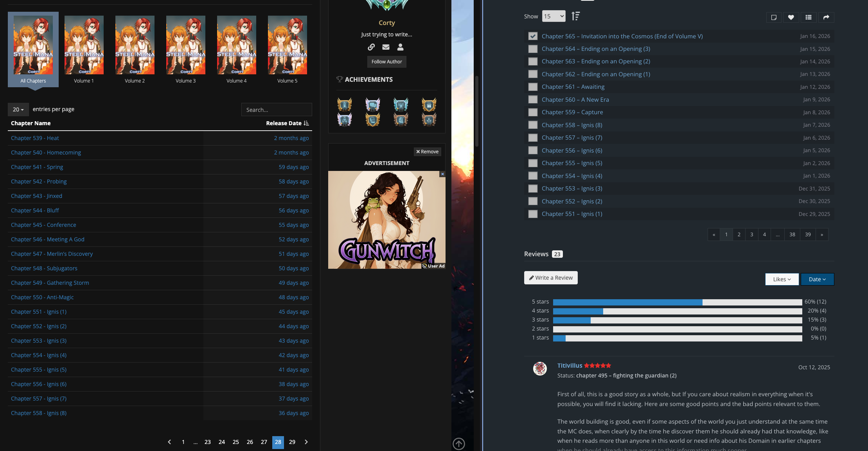This screenshot has width=868, height=451.
Task: Click the share arrow icon button
Action: [x=826, y=17]
